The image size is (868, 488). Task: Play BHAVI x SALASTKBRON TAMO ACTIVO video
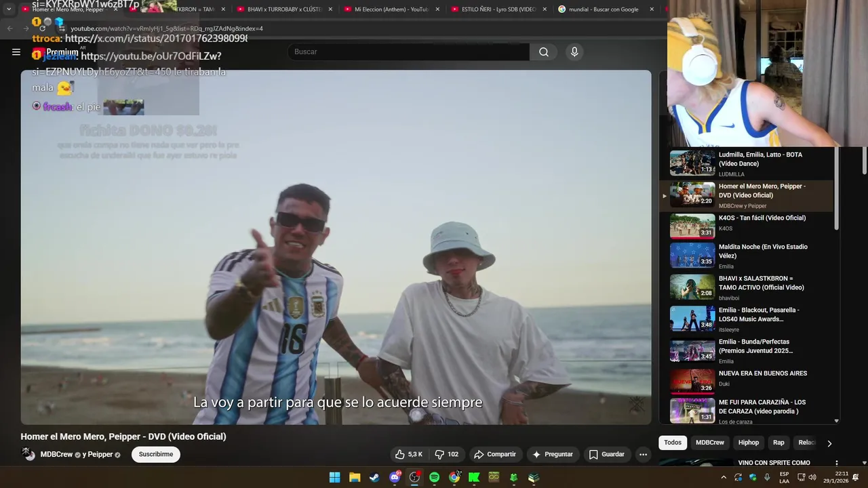(746, 287)
